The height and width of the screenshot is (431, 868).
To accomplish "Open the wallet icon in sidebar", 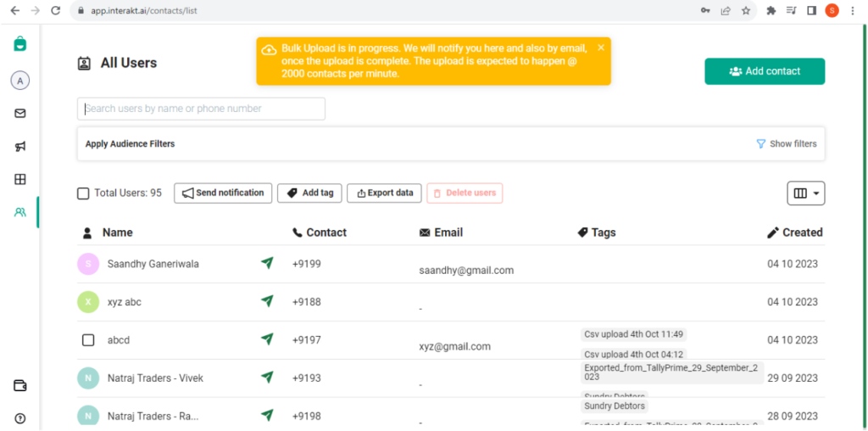I will coord(20,385).
